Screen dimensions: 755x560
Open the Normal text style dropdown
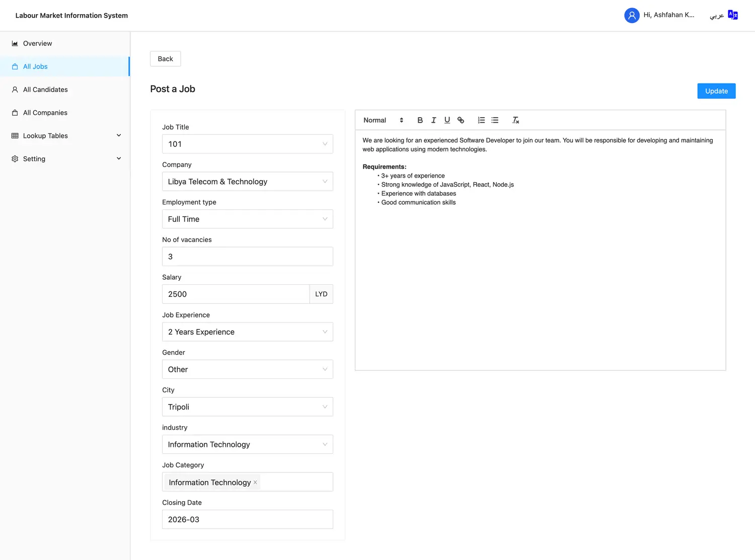383,120
